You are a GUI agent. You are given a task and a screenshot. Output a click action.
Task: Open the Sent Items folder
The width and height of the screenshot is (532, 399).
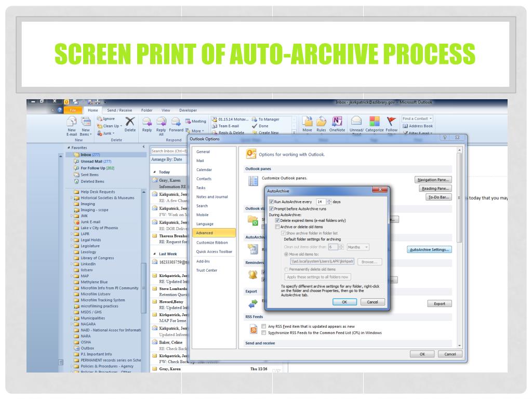coord(86,175)
